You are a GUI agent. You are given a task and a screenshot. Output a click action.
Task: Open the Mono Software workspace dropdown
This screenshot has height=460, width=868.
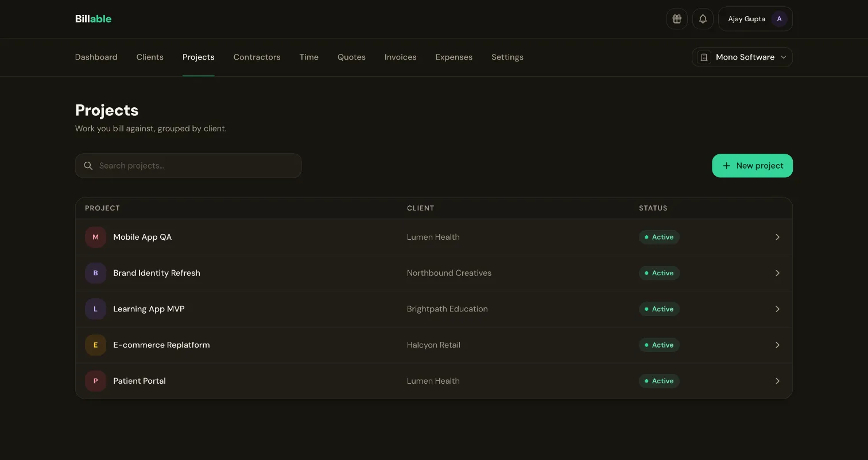(x=742, y=57)
